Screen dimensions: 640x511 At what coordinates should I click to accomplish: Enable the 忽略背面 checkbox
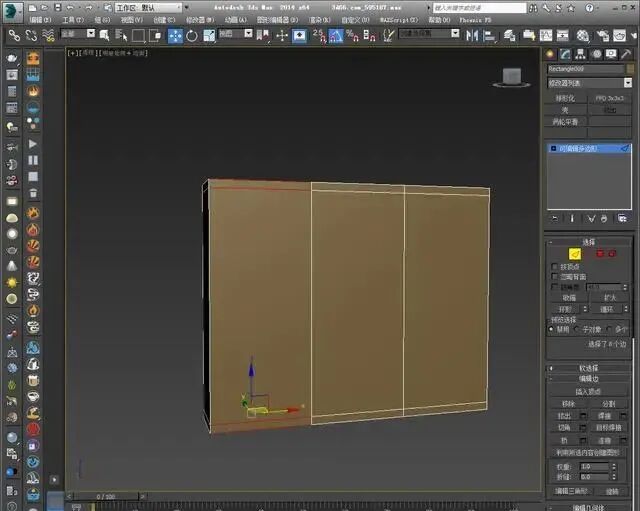(554, 277)
